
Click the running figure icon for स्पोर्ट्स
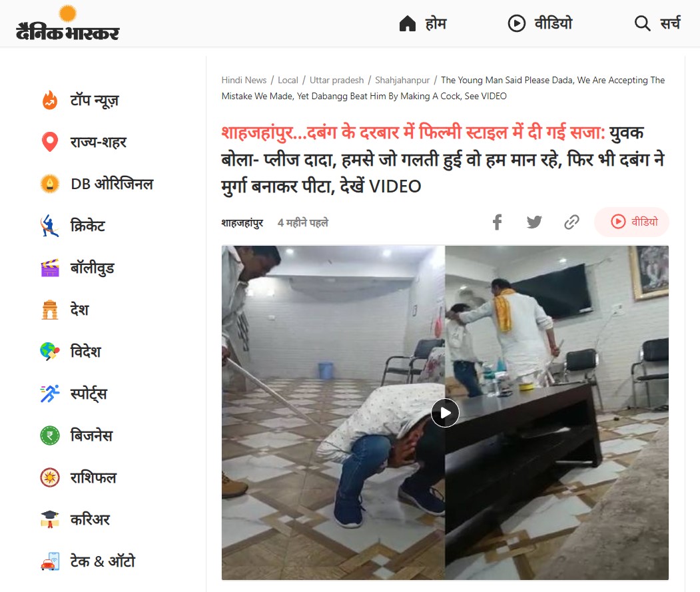(x=50, y=394)
